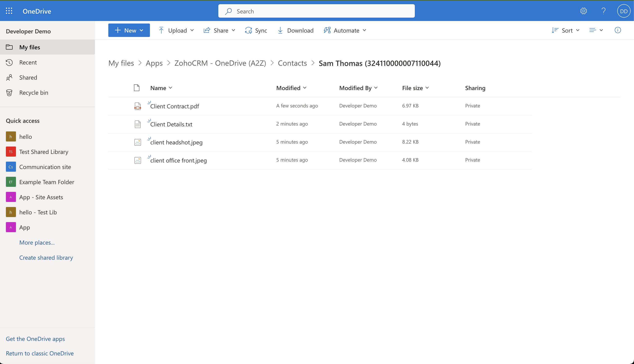This screenshot has height=364, width=634.
Task: Open Client Details.txt file
Action: coord(171,124)
